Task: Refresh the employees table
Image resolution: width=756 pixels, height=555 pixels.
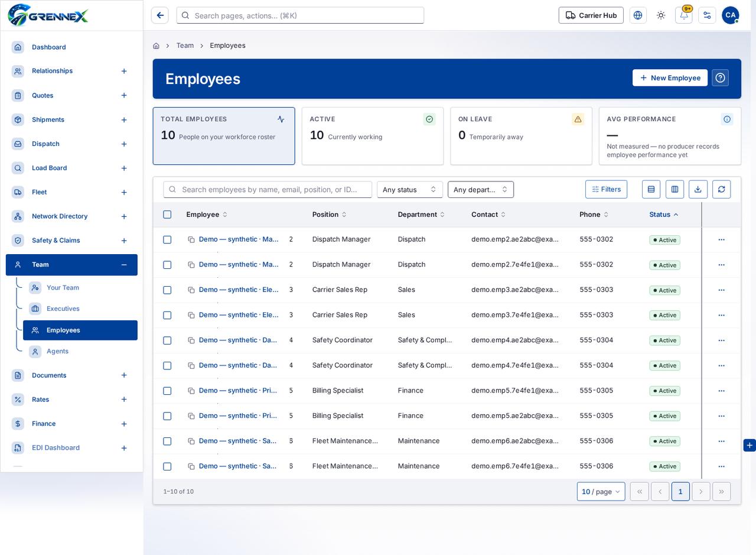Action: coord(721,189)
